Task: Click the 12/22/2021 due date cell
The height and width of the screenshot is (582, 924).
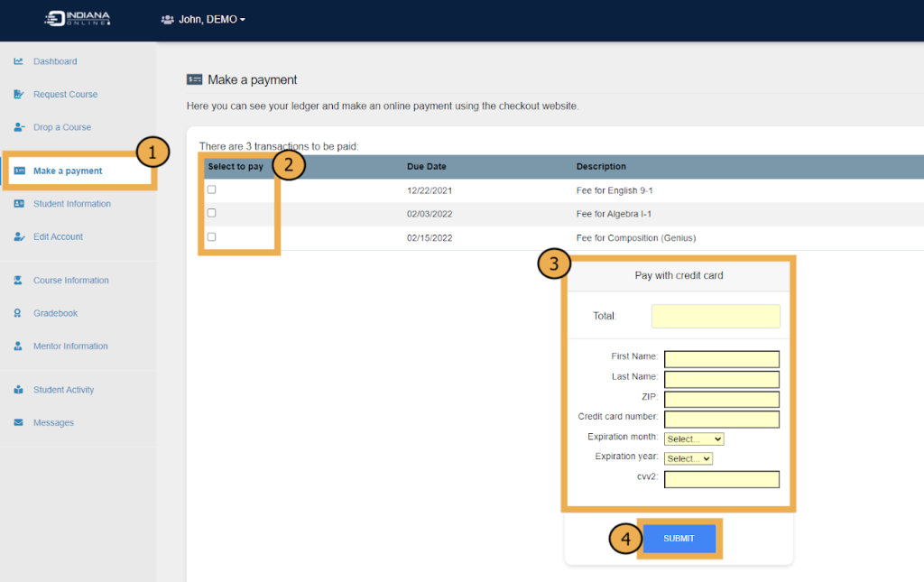Action: click(x=430, y=191)
